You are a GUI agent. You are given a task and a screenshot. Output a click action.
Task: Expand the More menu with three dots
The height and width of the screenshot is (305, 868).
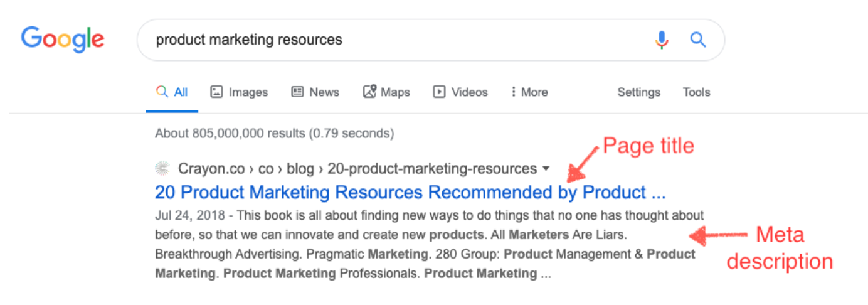click(529, 92)
